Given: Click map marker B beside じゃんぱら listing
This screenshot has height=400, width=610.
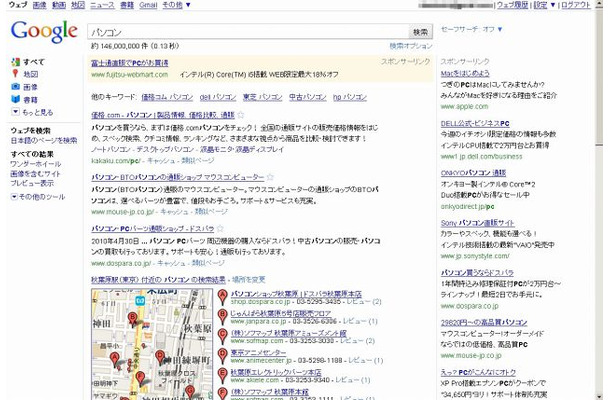Looking at the screenshot, I should 222,317.
